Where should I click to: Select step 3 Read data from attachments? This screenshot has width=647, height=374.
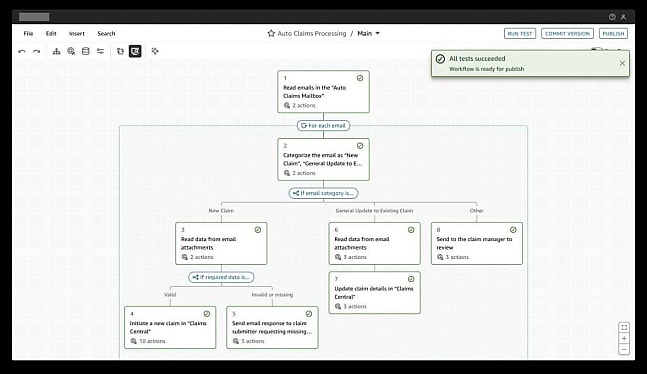click(221, 244)
